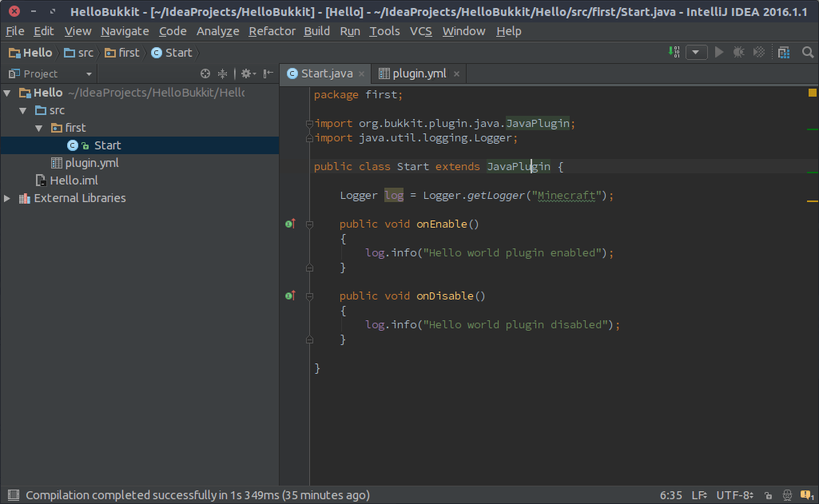Click the Collapse All icon in Project panel

coord(223,73)
